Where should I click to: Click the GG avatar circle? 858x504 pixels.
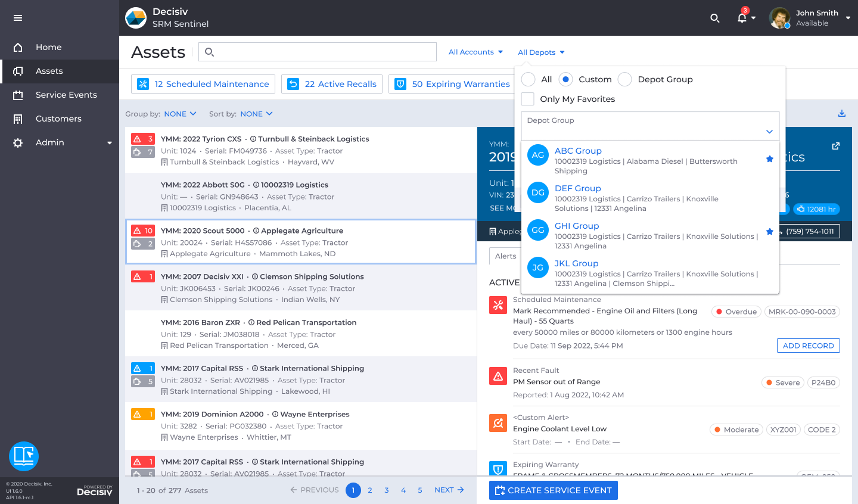coord(538,230)
